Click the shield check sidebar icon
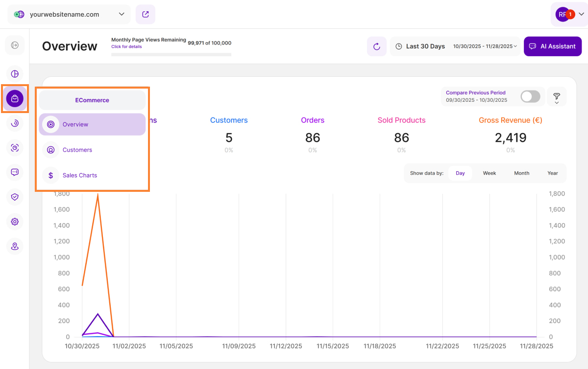Screen dimensions: 588x369 tap(15, 197)
